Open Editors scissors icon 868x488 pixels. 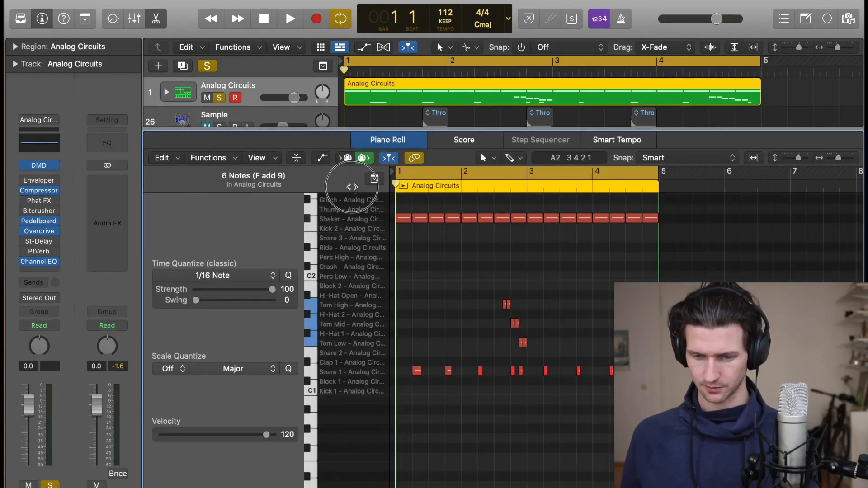[156, 19]
